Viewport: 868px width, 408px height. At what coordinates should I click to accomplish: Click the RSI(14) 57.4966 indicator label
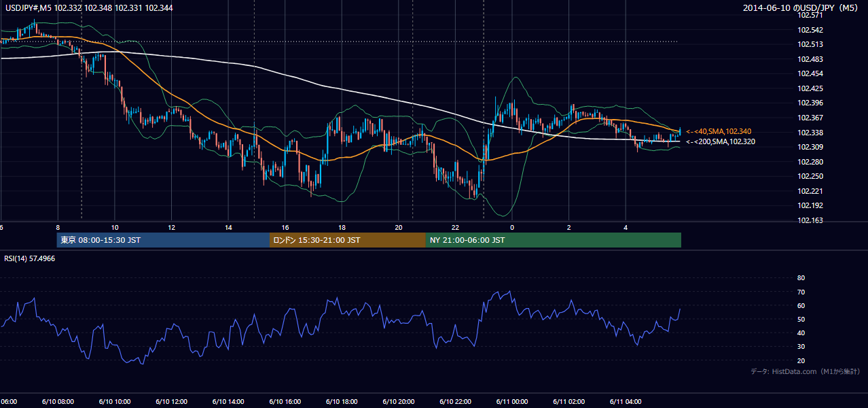pyautogui.click(x=30, y=258)
